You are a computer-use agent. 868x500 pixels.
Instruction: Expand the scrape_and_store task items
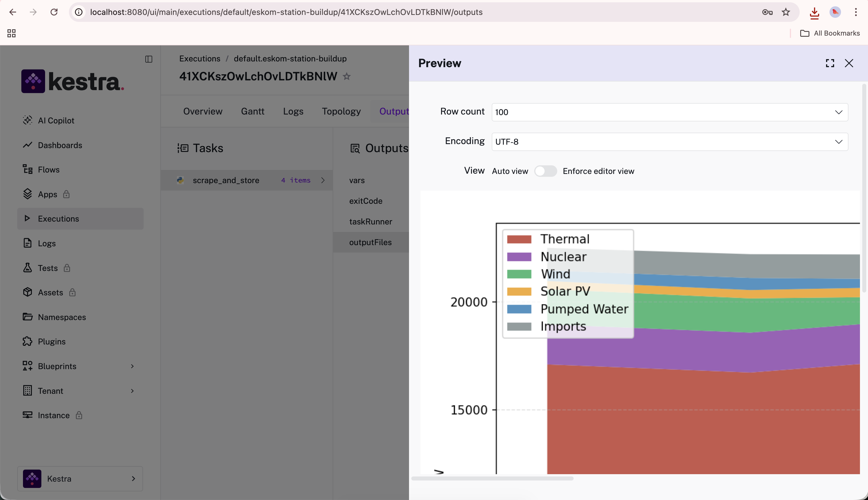tap(322, 180)
